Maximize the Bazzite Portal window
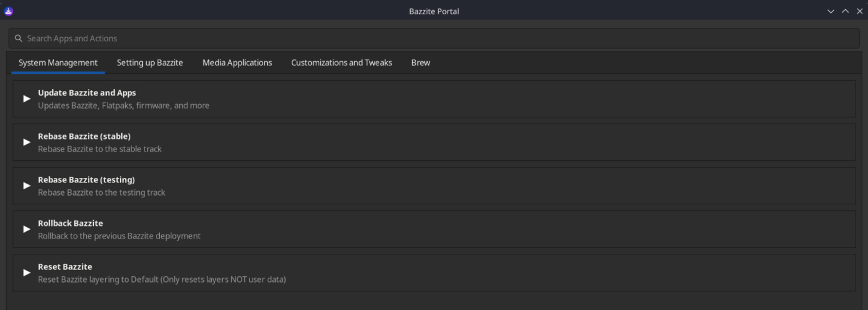Viewport: 868px width, 310px height. click(x=845, y=11)
